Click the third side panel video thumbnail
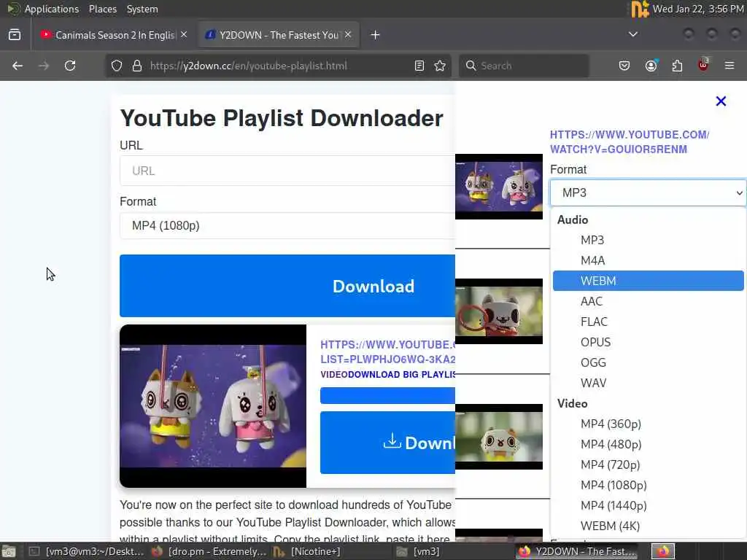The image size is (747, 560). pyautogui.click(x=499, y=437)
